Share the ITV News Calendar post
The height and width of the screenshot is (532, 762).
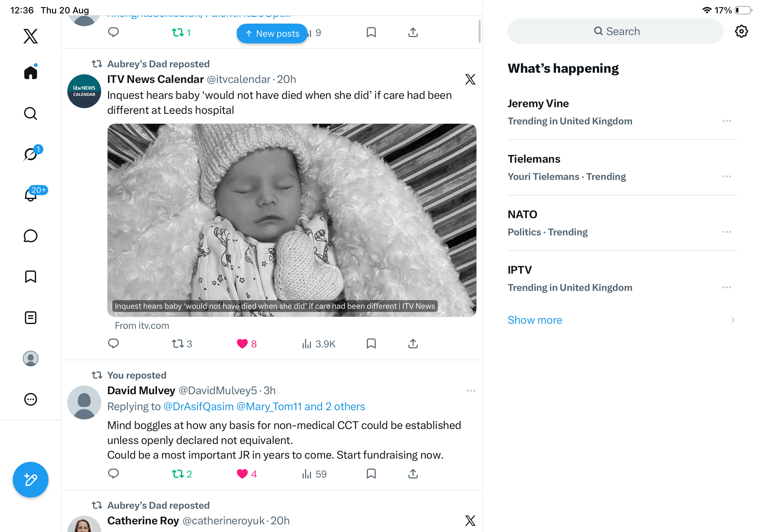pyautogui.click(x=413, y=344)
